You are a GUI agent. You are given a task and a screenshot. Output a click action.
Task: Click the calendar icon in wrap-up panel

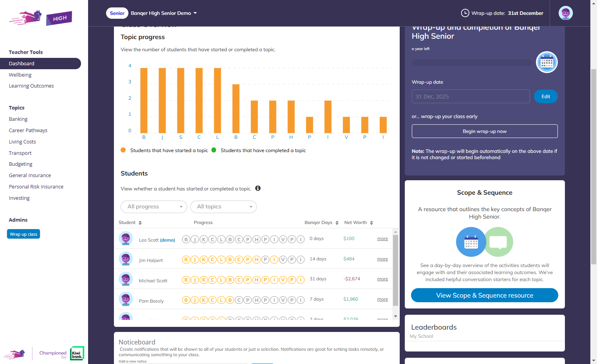click(x=546, y=62)
